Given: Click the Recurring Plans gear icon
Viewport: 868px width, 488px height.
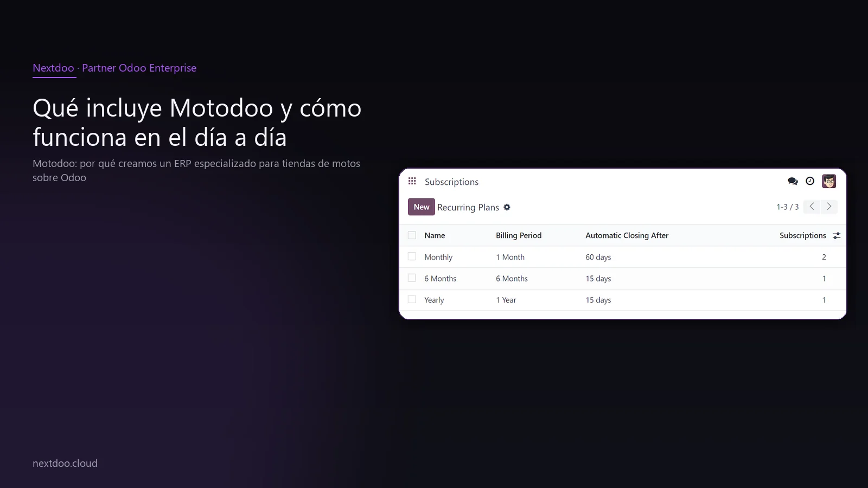Looking at the screenshot, I should [x=507, y=207].
